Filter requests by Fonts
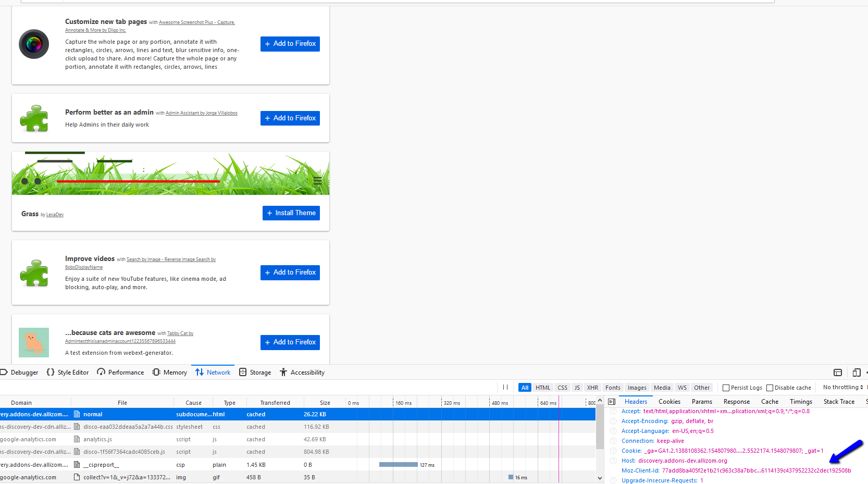The image size is (868, 484). [x=613, y=388]
